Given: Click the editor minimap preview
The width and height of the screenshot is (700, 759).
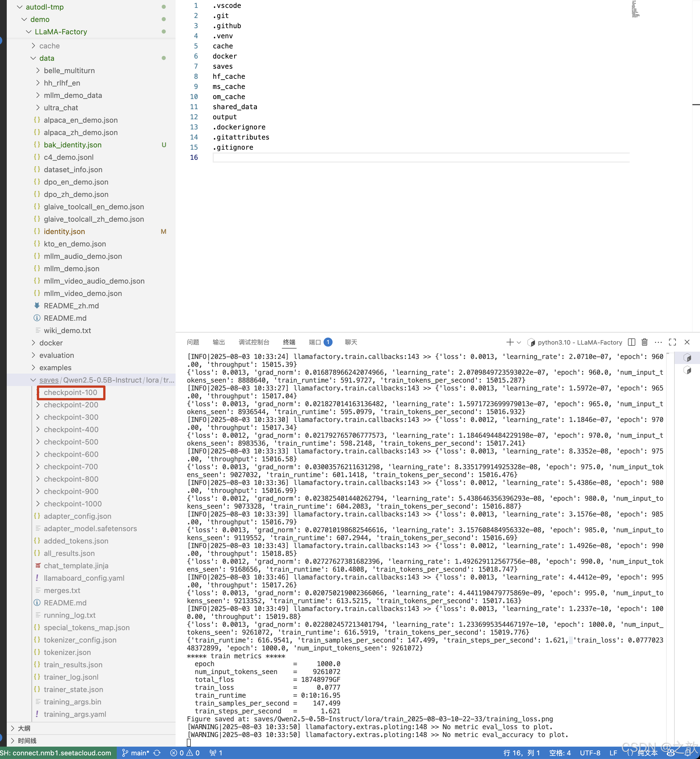Looking at the screenshot, I should click(x=636, y=9).
